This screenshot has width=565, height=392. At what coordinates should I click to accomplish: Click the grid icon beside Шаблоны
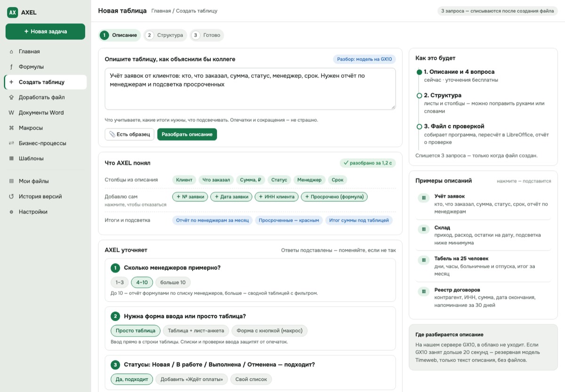tap(11, 159)
